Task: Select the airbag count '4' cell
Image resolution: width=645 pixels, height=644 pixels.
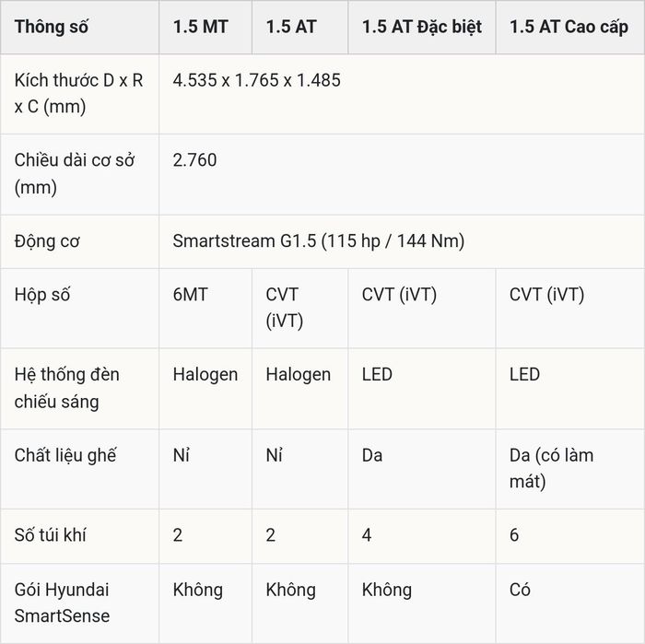Action: pos(367,535)
